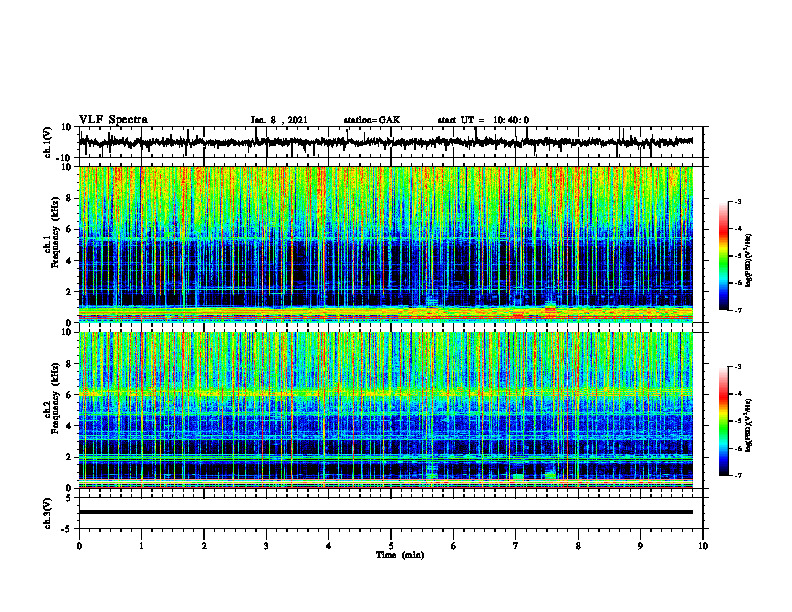The width and height of the screenshot is (792, 612).
Task: Click the time axis tick label "5"
Action: [x=391, y=546]
